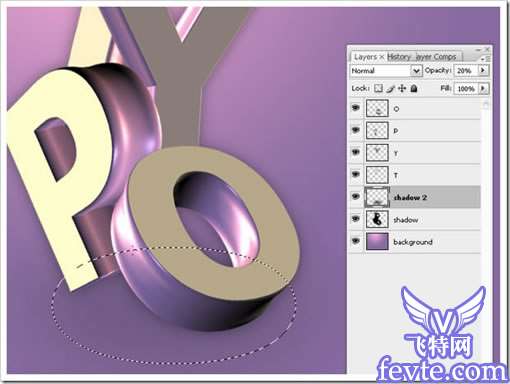Viewport: 510px width, 384px height.
Task: Hide the O layer using its eye icon
Action: tap(356, 108)
